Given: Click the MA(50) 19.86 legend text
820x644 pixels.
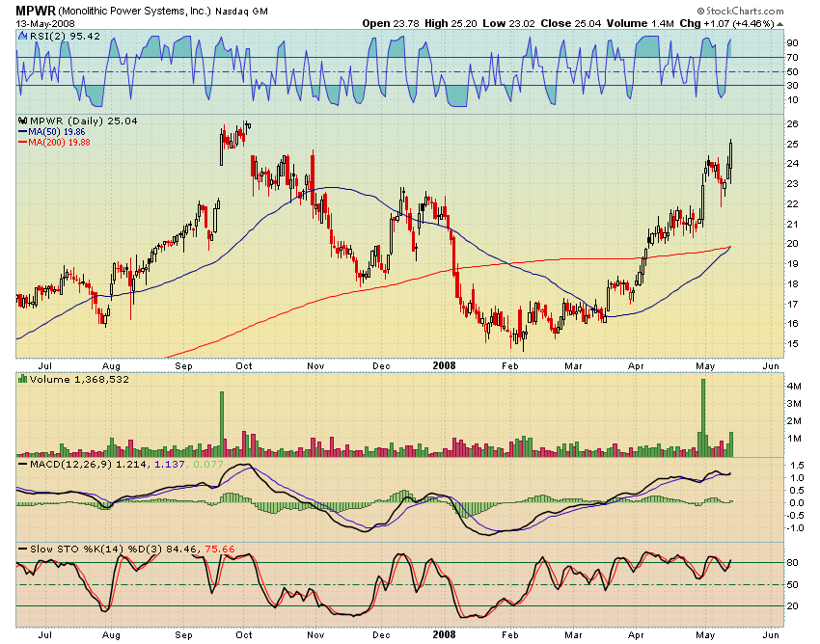Looking at the screenshot, I should [57, 132].
